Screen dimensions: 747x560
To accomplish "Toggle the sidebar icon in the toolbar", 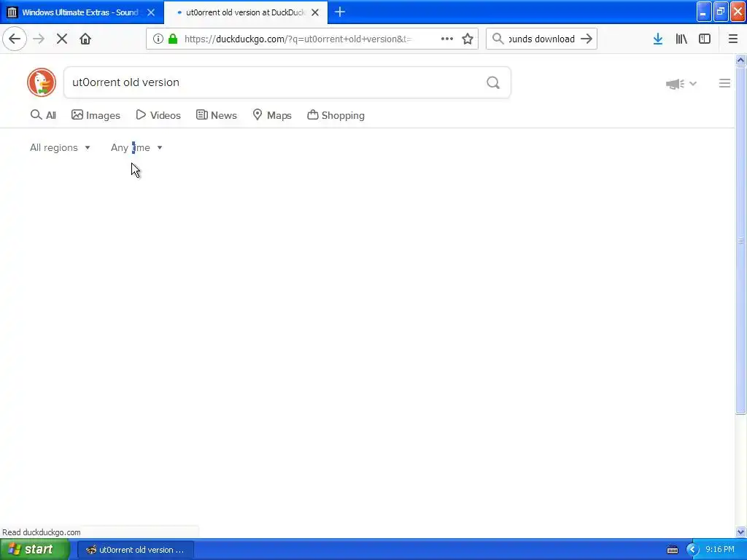I will tap(705, 39).
